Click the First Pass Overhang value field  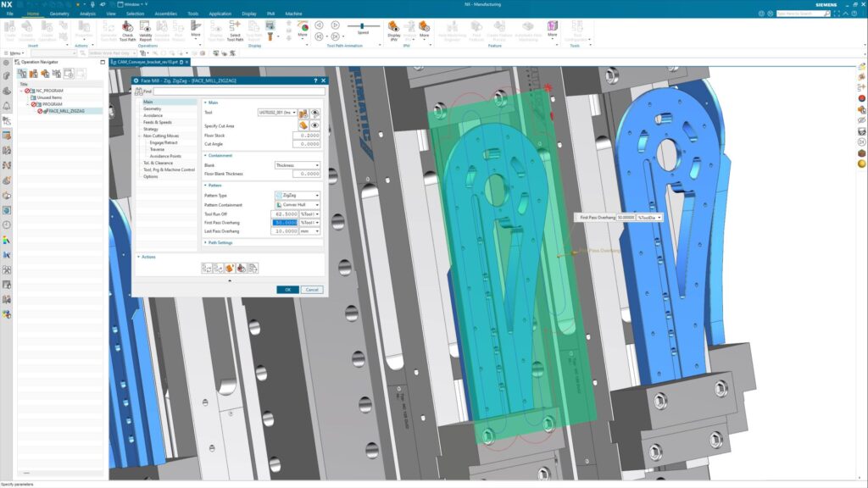pos(286,223)
